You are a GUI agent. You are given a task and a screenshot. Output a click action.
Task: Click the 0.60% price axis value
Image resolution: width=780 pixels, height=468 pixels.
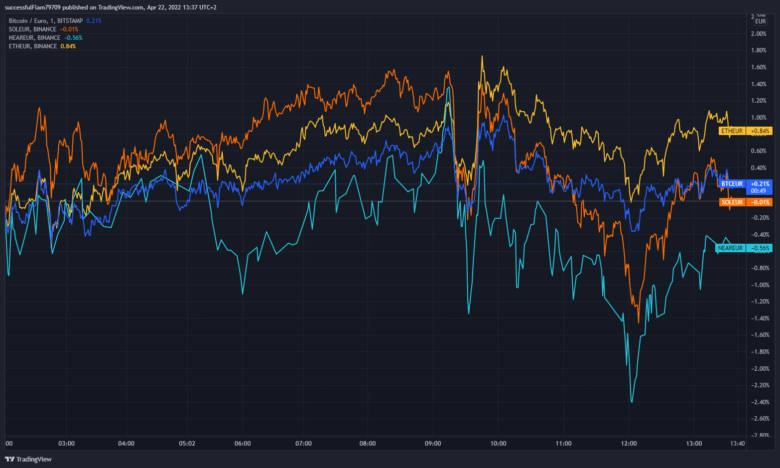759,151
